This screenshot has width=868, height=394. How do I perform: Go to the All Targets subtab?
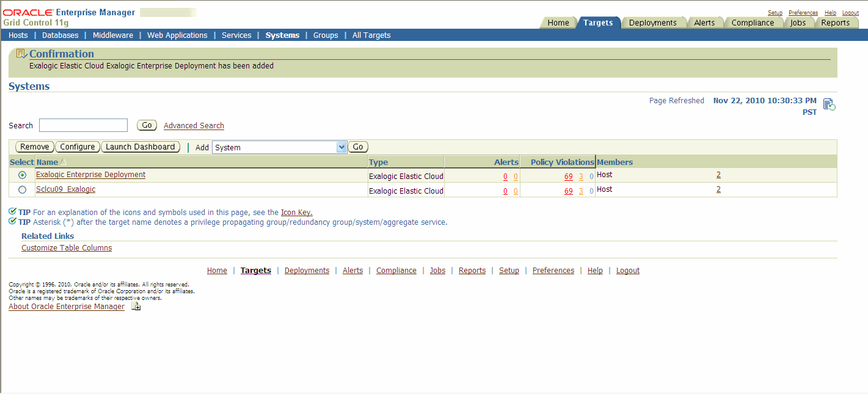371,35
